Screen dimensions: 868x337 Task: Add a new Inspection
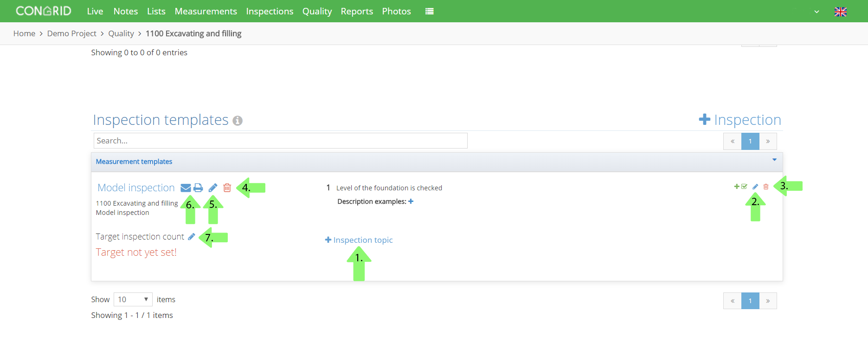tap(740, 120)
